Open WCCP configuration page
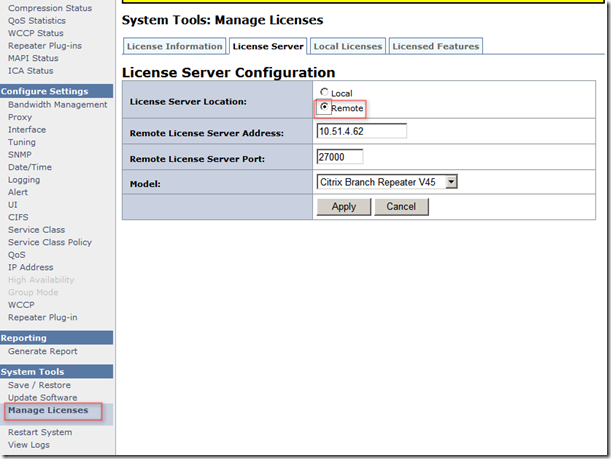 [21, 305]
